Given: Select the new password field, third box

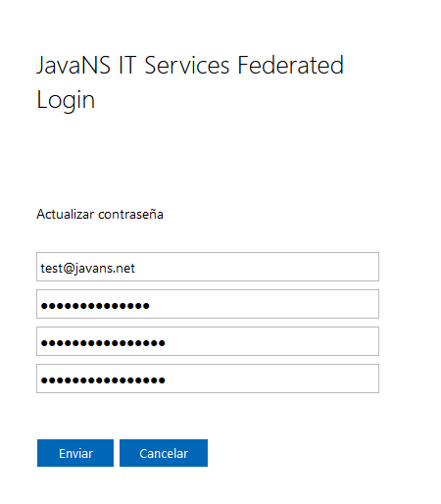Looking at the screenshot, I should click(208, 341).
